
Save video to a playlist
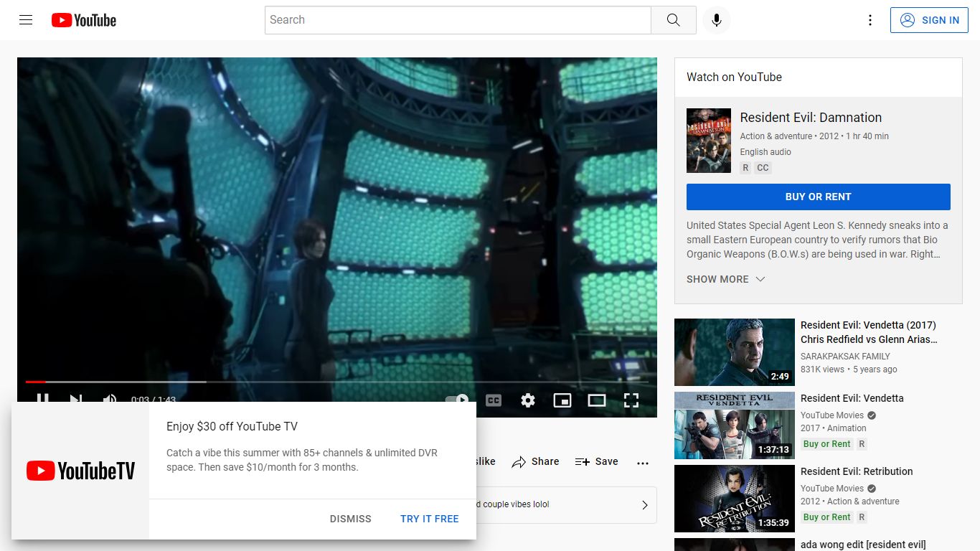point(596,462)
